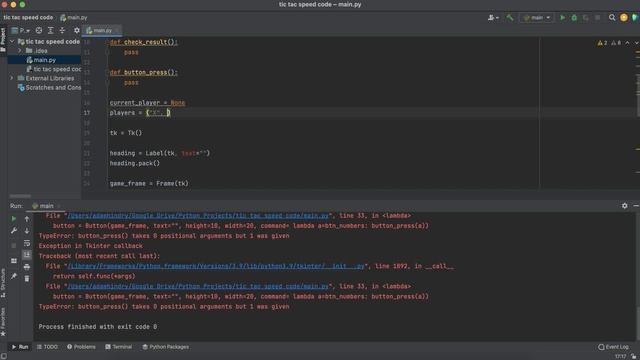Click the def check_result() line in editor

(144, 42)
